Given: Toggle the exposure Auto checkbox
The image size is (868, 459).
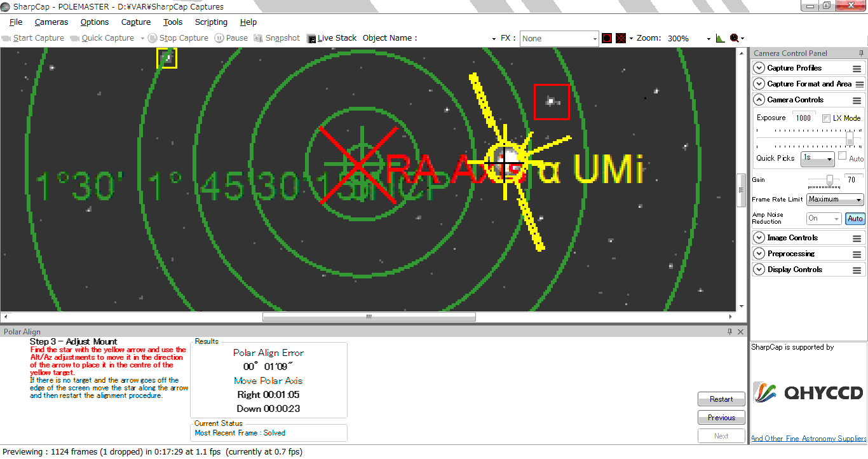Looking at the screenshot, I should pyautogui.click(x=842, y=156).
